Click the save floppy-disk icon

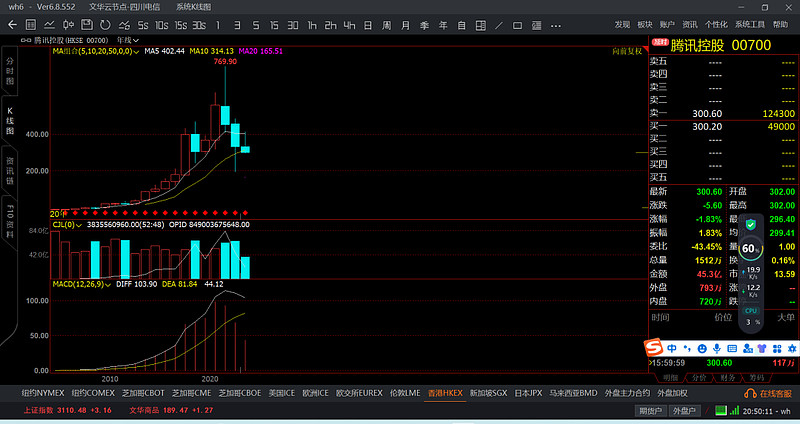tap(87, 24)
